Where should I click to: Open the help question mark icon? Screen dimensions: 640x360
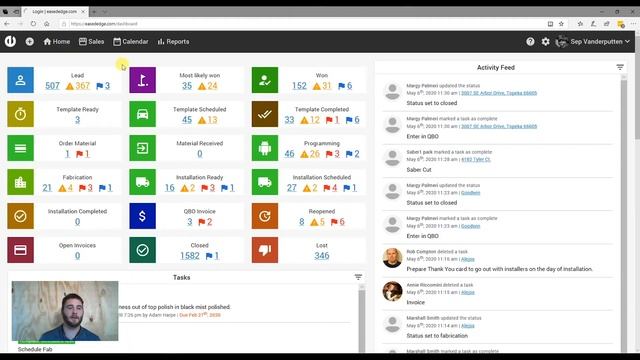point(530,41)
